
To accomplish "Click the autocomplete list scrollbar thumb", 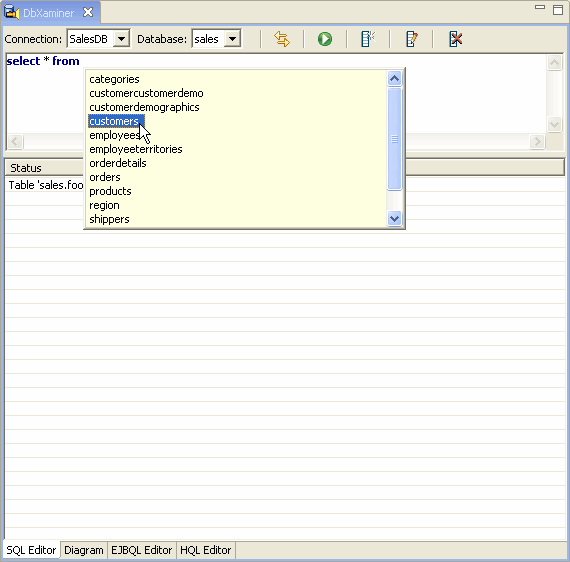I will pyautogui.click(x=394, y=139).
